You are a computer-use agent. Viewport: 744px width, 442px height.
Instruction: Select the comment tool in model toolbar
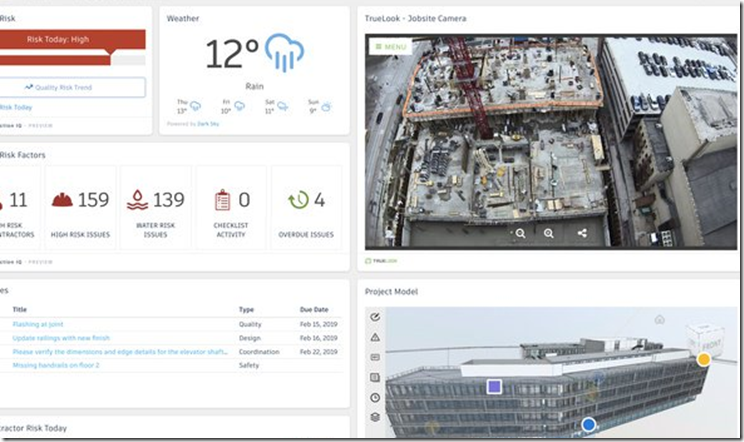[375, 357]
